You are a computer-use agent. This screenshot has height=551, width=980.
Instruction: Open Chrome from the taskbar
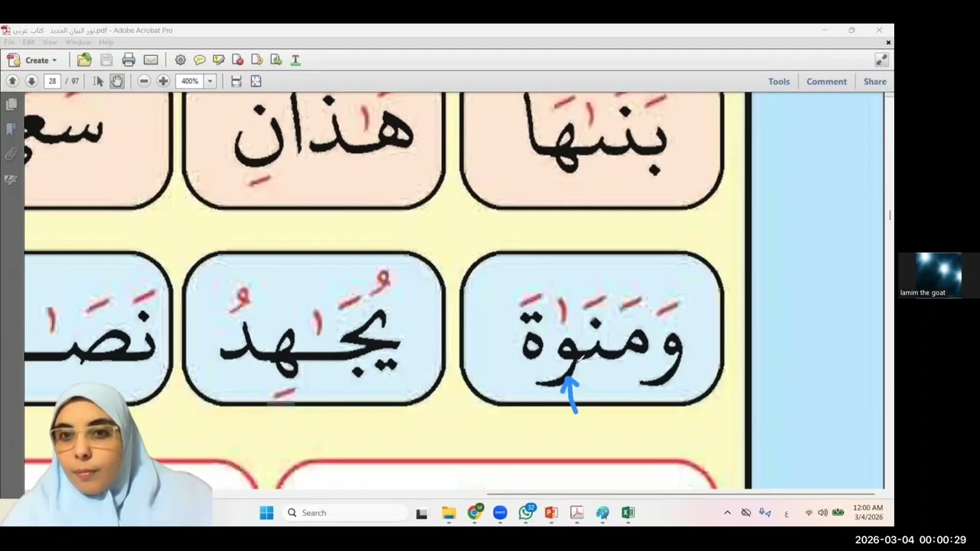click(x=475, y=513)
